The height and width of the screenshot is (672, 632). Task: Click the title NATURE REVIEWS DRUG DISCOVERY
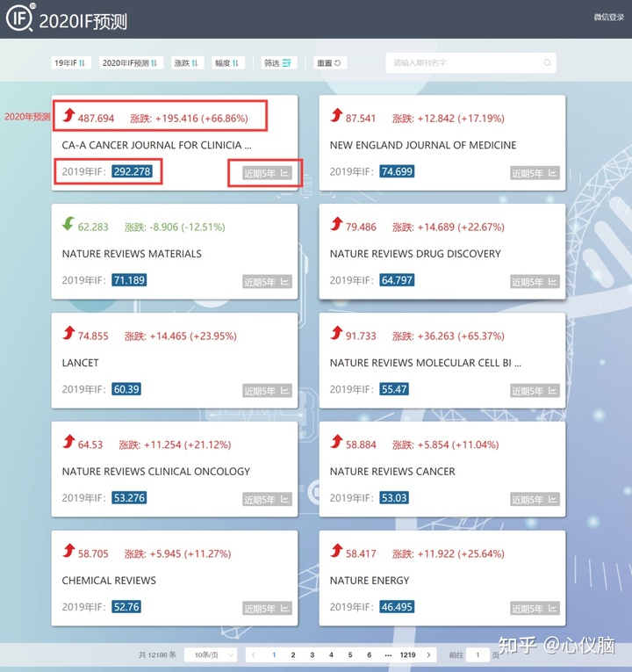(x=415, y=254)
